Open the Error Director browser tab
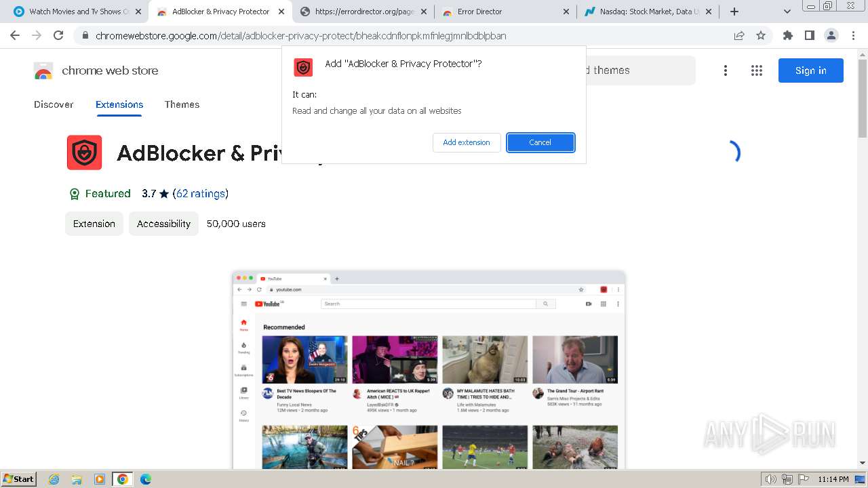The width and height of the screenshot is (868, 488). coord(505,12)
